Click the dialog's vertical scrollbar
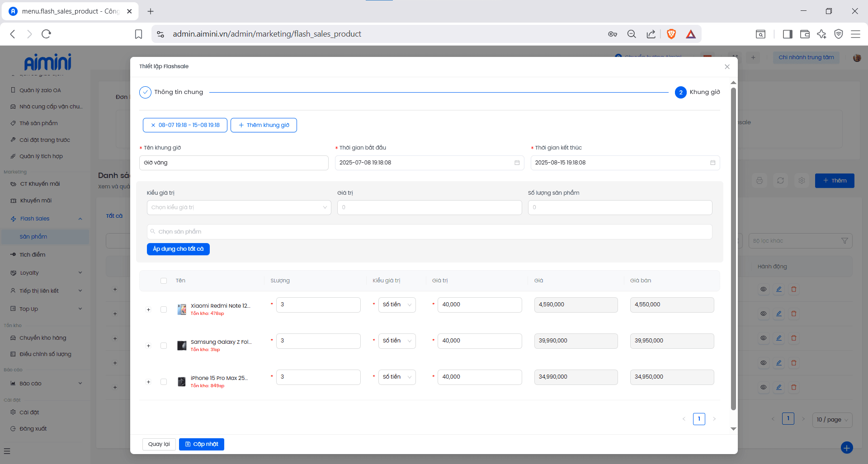This screenshot has height=464, width=868. (x=733, y=248)
